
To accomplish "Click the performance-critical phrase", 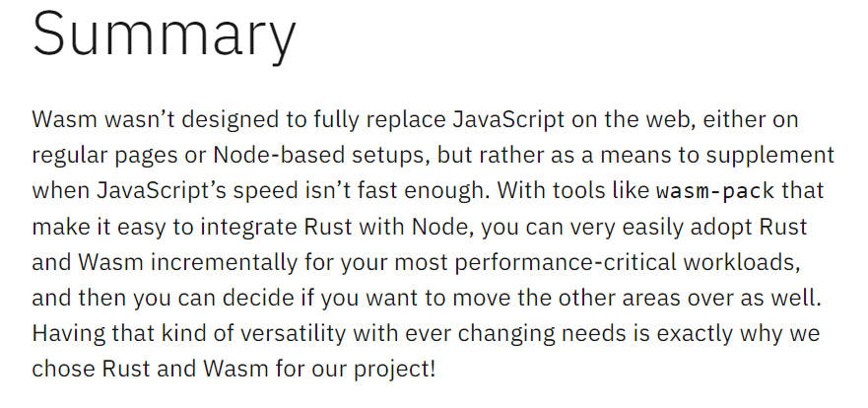I will [x=566, y=263].
